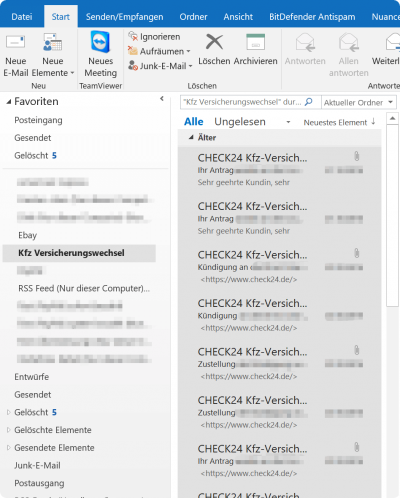Select the Ebay folder
Viewport: 400px width, 498px height.
(28, 235)
